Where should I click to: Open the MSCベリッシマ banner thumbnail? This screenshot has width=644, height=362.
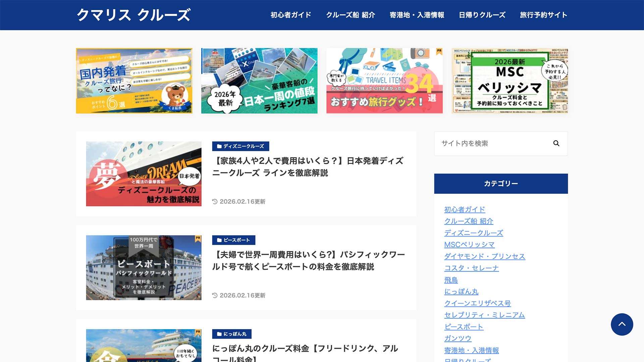point(509,81)
